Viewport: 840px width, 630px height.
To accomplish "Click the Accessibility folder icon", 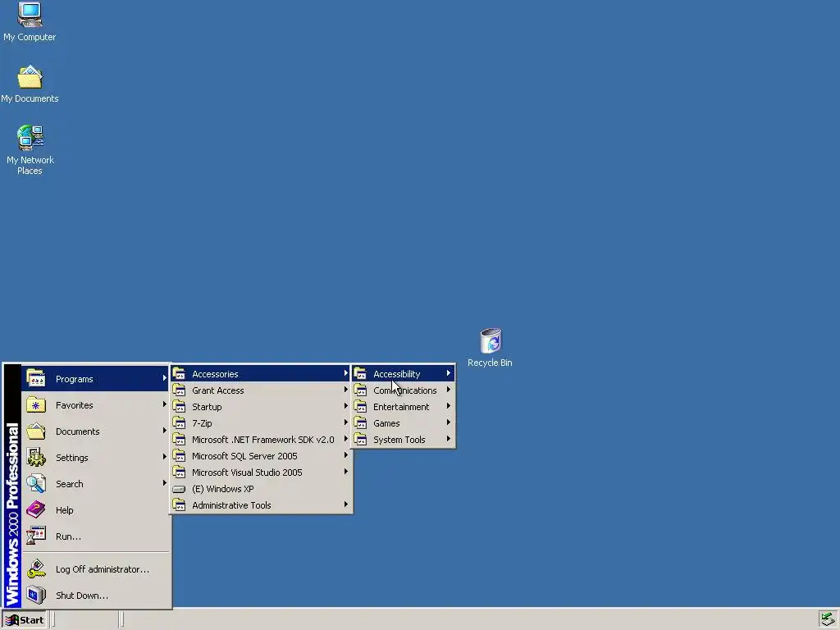I will point(361,373).
